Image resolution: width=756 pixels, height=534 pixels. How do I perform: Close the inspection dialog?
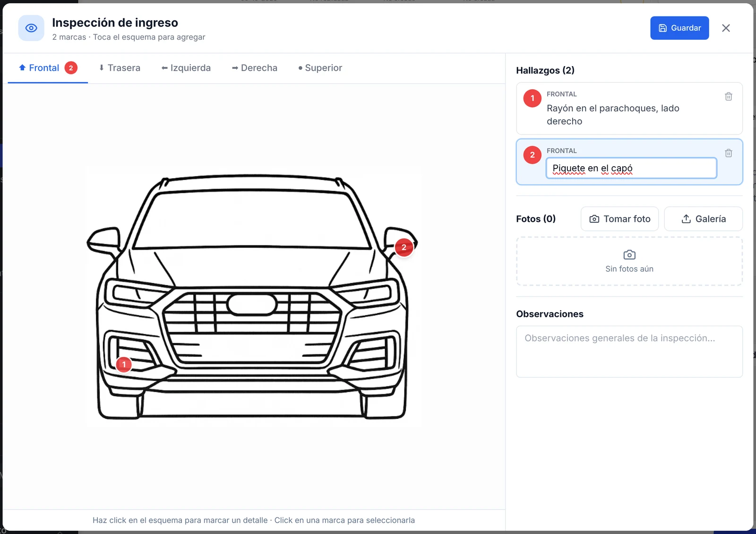(x=726, y=28)
